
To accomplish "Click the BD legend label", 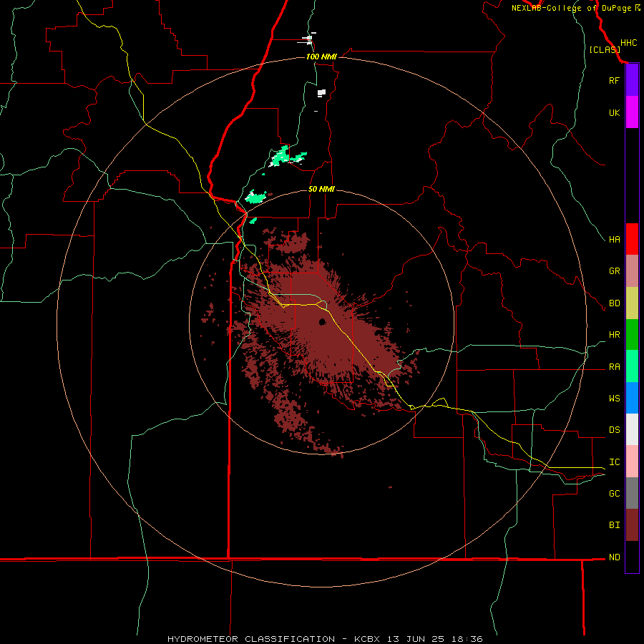I will coord(614,303).
